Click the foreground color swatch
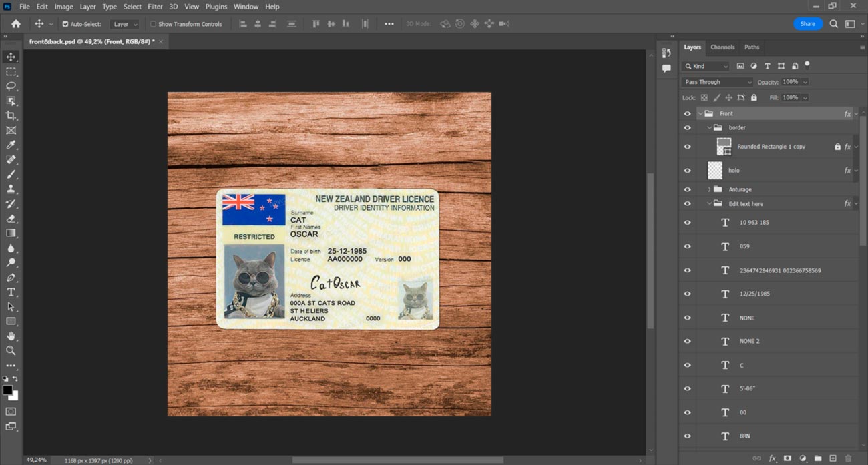868x465 pixels. tap(7, 390)
